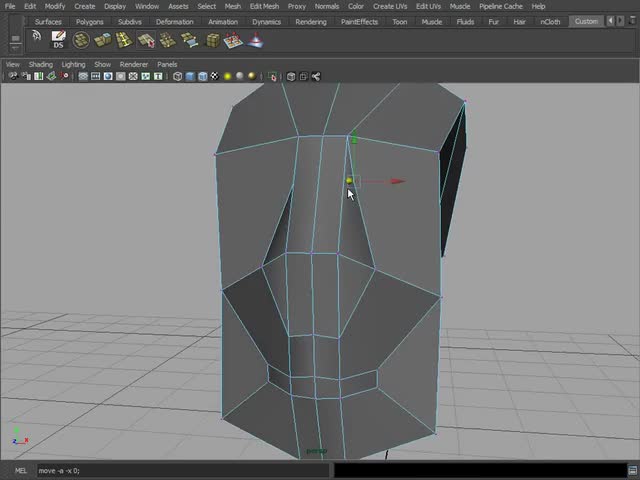Click the isolate select icon in panel toolbar
Screen dimensions: 640x480
(273, 76)
